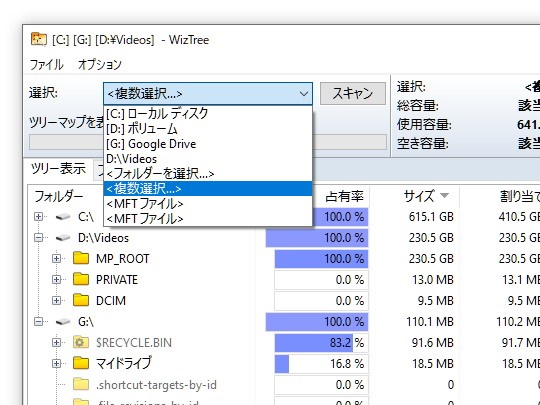This screenshot has height=405, width=540.
Task: Click the マイドライブ folder icon
Action: (x=81, y=363)
